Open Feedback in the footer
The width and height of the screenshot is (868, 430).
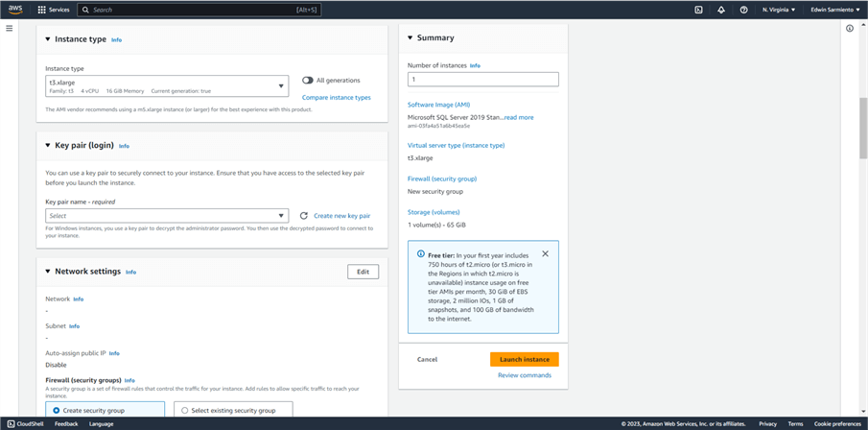[x=66, y=424]
